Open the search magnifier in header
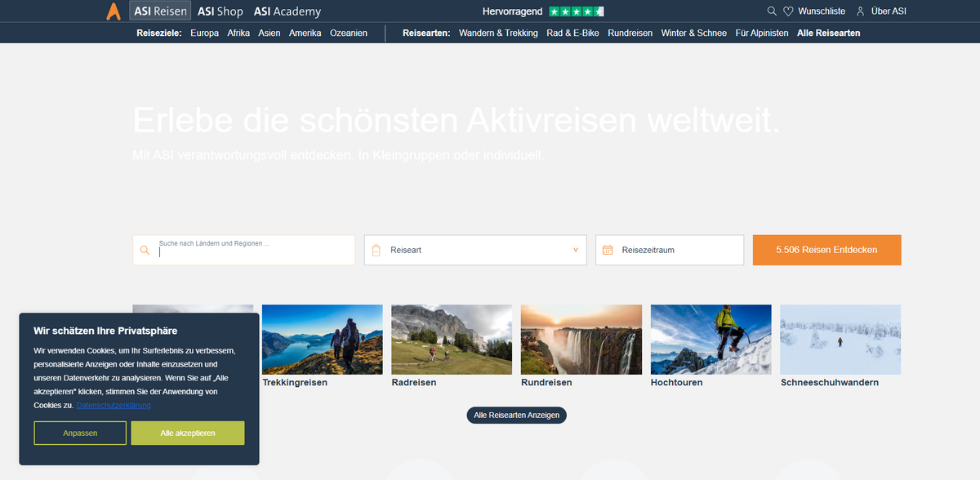 pos(772,11)
